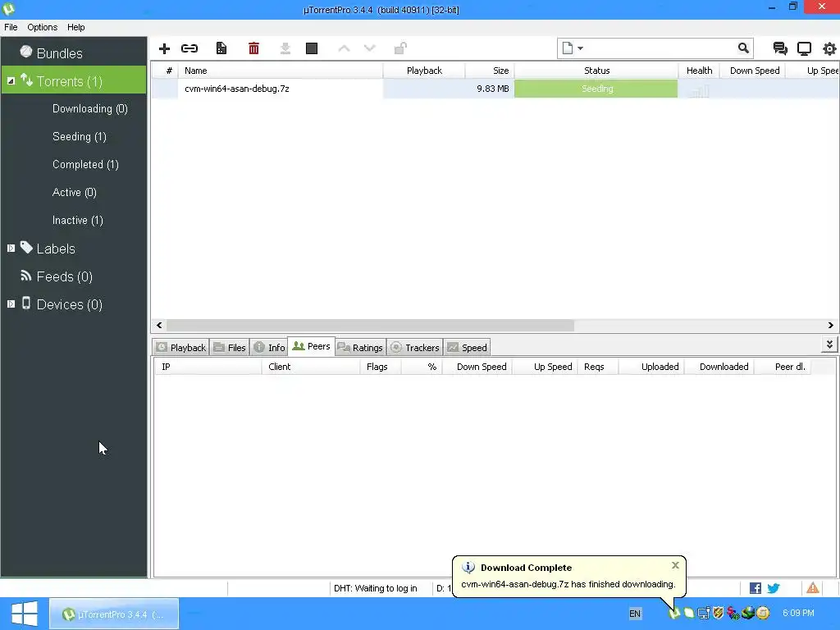Click the Bundles icon in sidebar
Viewport: 840px width, 630px height.
click(25, 52)
